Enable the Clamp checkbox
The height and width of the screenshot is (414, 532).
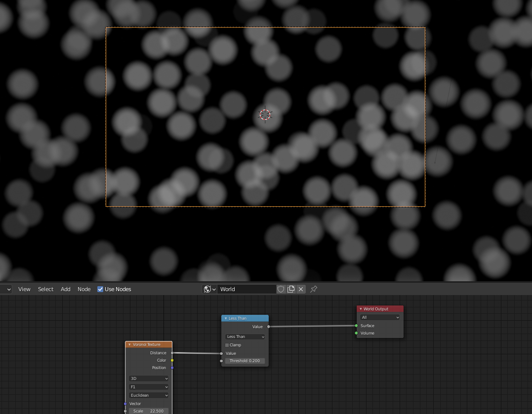coord(227,345)
